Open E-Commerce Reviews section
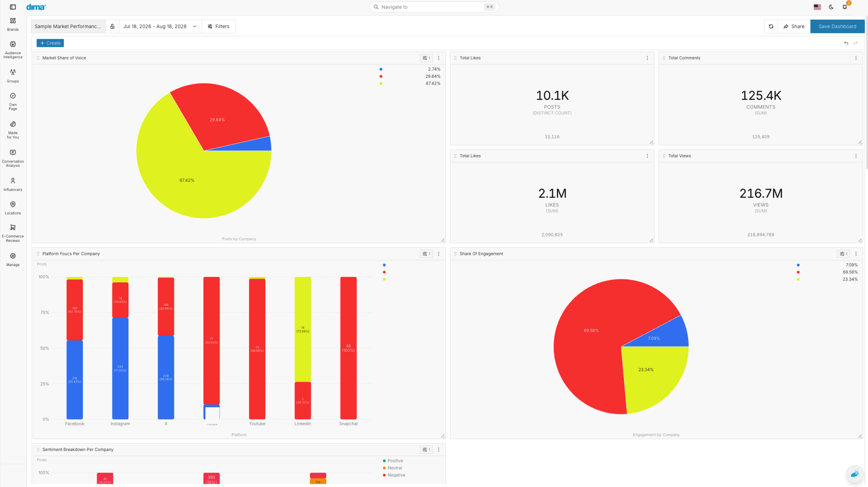The height and width of the screenshot is (487, 868). 13,233
